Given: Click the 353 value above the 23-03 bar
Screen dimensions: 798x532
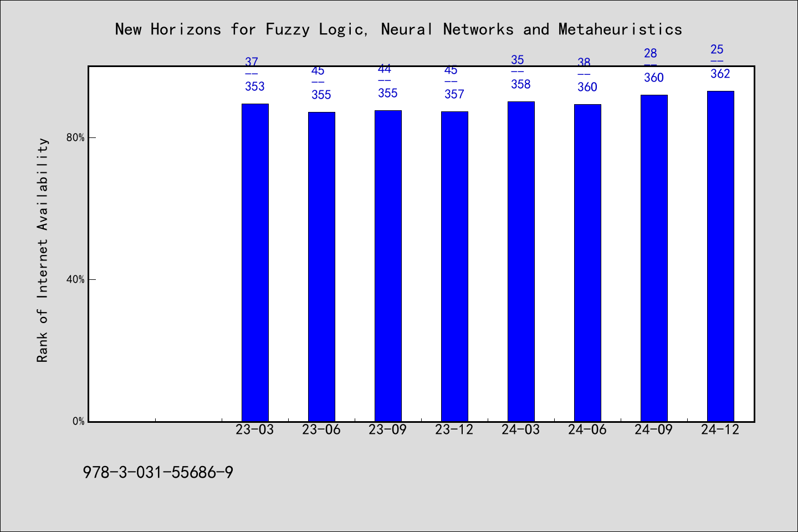Looking at the screenshot, I should pyautogui.click(x=255, y=86).
